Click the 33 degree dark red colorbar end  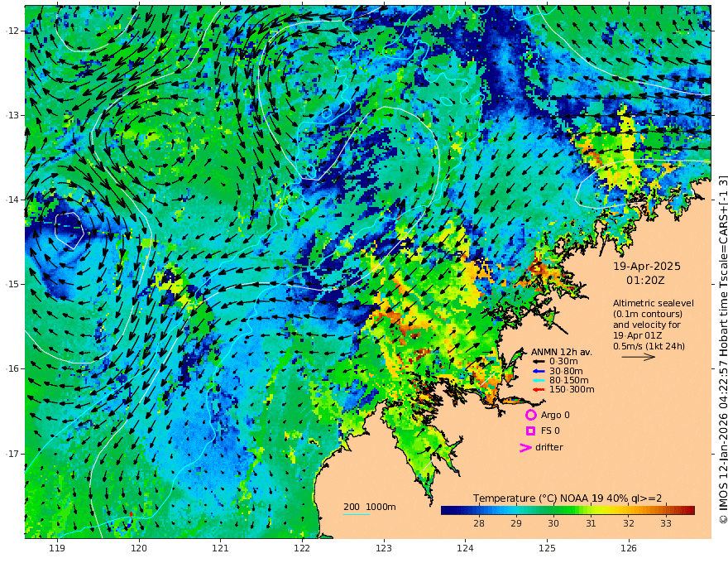(x=687, y=511)
